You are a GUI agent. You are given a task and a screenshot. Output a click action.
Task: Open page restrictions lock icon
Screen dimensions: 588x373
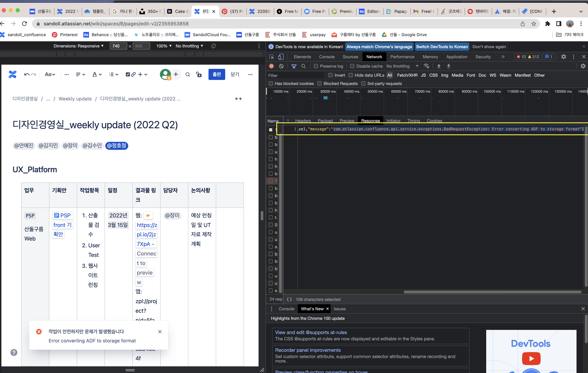click(199, 75)
